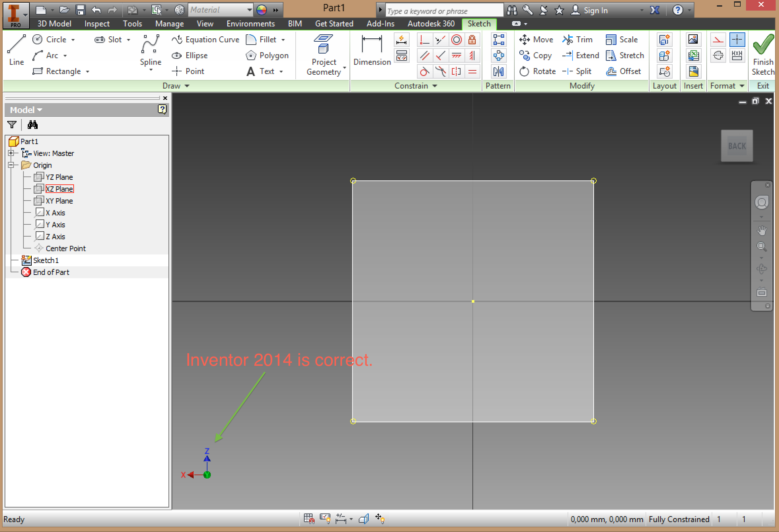Toggle Centerline format option
This screenshot has height=532, width=779.
click(718, 55)
